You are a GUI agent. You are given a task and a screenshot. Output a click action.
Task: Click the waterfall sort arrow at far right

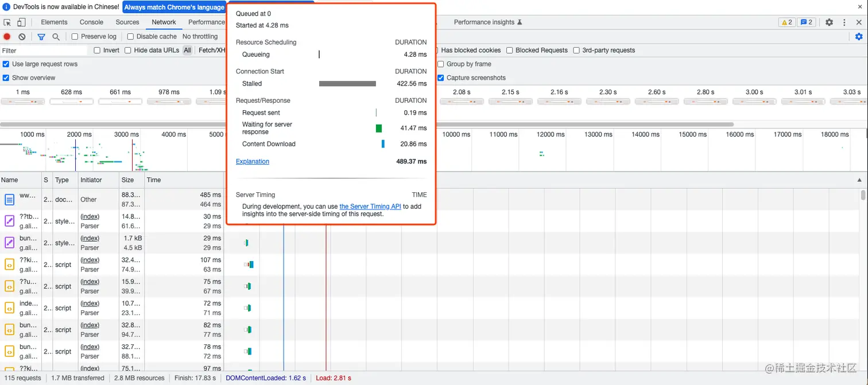coord(859,180)
